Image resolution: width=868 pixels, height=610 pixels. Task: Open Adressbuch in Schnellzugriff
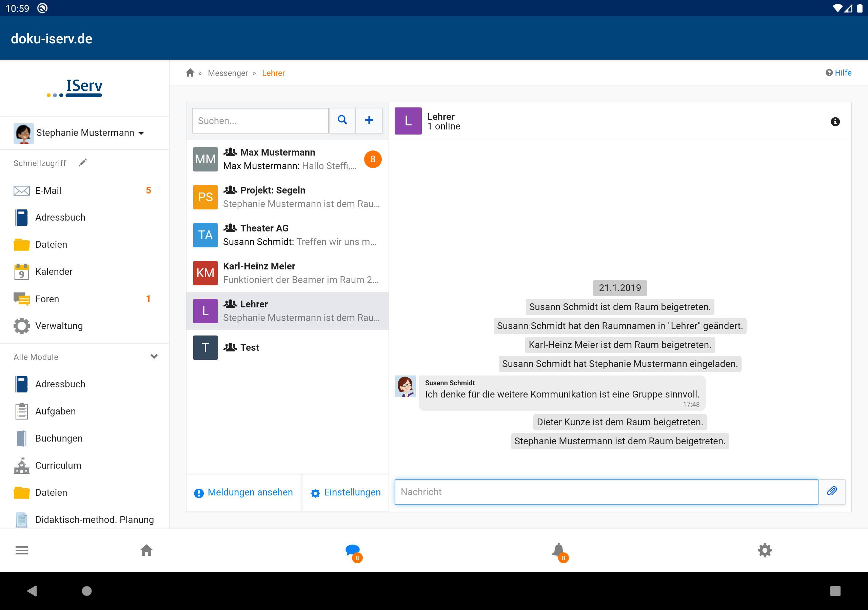coord(84,218)
